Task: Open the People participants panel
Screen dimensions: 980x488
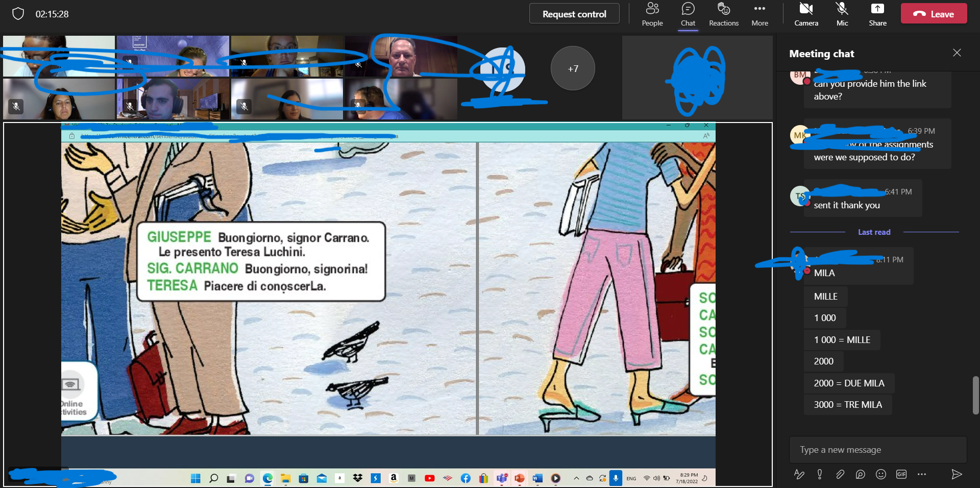Action: coord(652,15)
